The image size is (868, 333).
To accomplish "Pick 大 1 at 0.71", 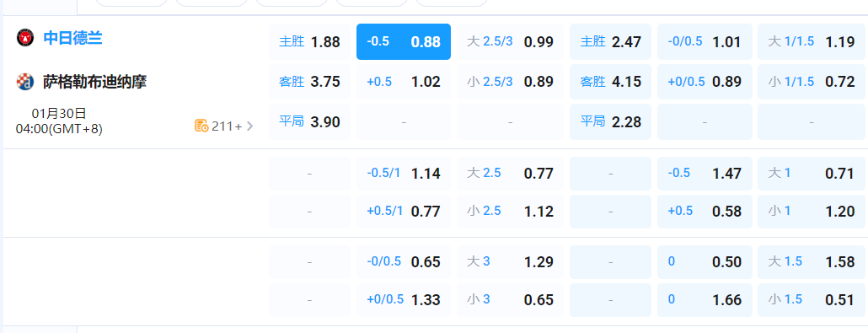I will 812,174.
